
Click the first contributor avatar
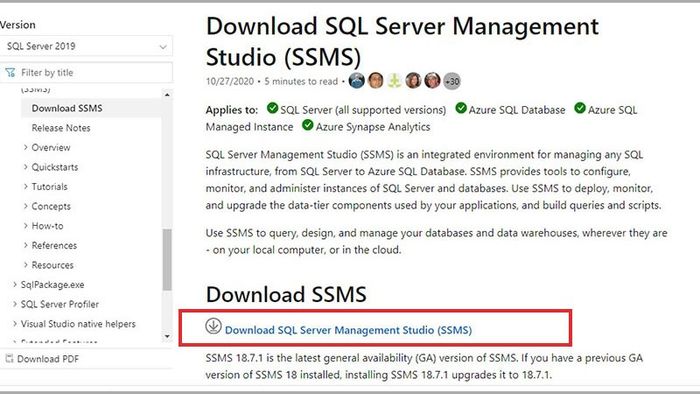coord(357,81)
